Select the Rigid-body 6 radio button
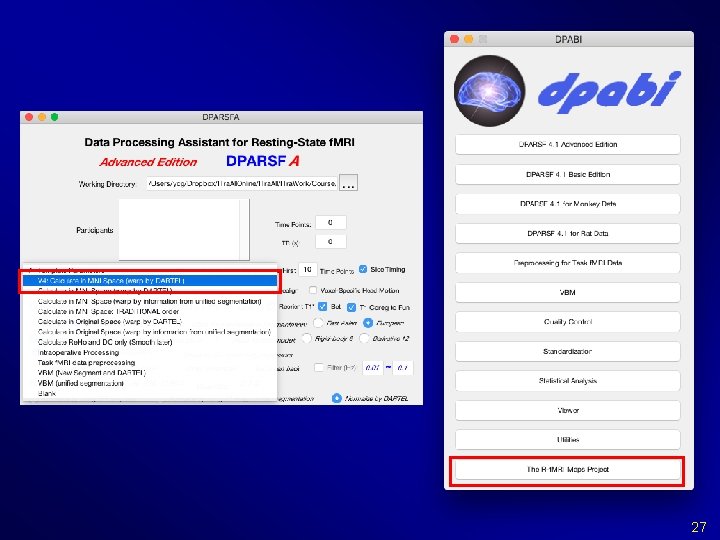Image resolution: width=720 pixels, height=540 pixels. pyautogui.click(x=306, y=339)
